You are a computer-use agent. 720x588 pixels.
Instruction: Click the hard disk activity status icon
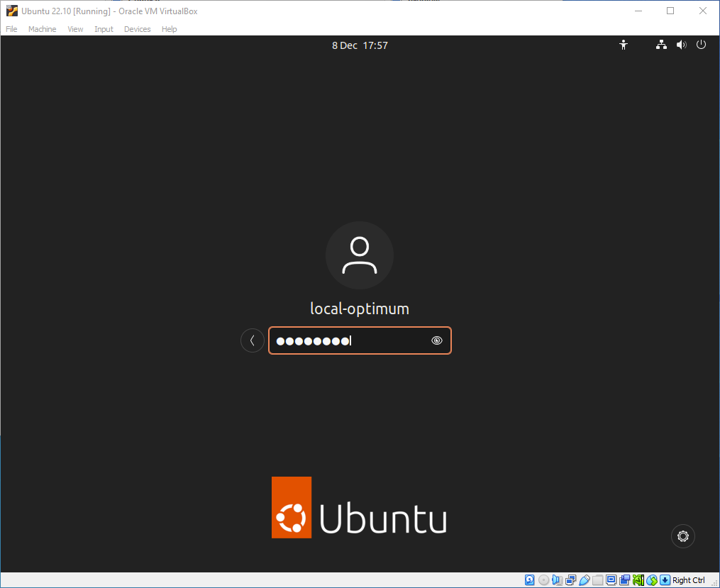530,580
